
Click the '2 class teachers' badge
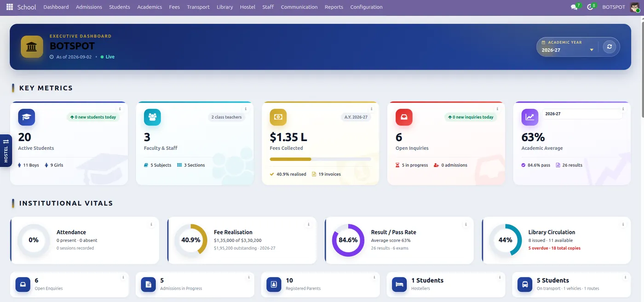(226, 117)
